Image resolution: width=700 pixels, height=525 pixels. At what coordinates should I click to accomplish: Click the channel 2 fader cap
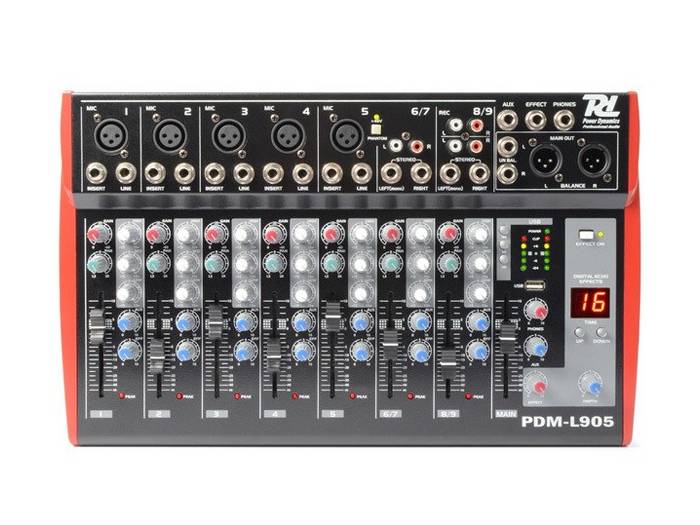point(156,357)
